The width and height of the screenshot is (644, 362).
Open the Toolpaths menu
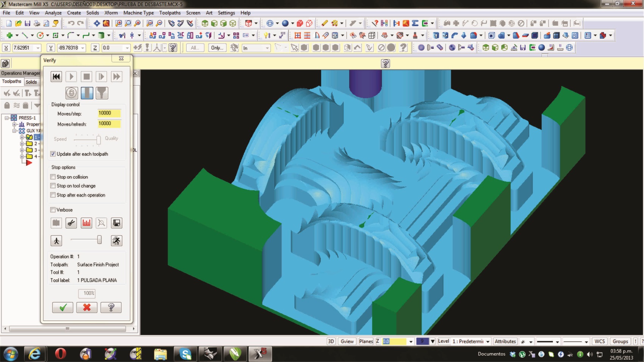point(170,13)
